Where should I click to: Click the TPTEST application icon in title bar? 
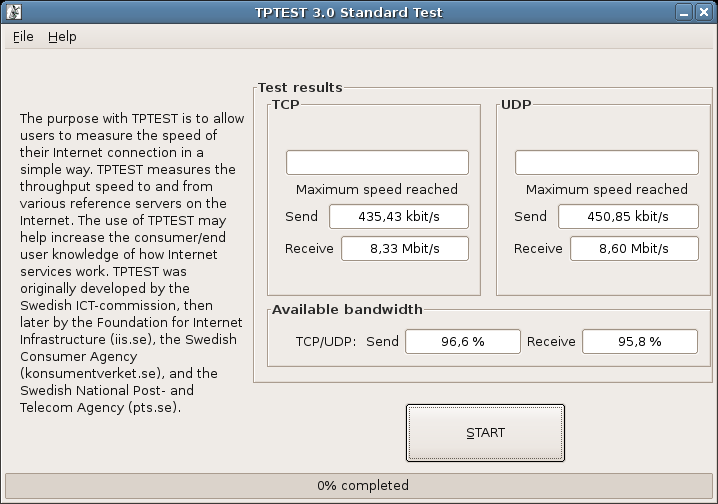[14, 12]
